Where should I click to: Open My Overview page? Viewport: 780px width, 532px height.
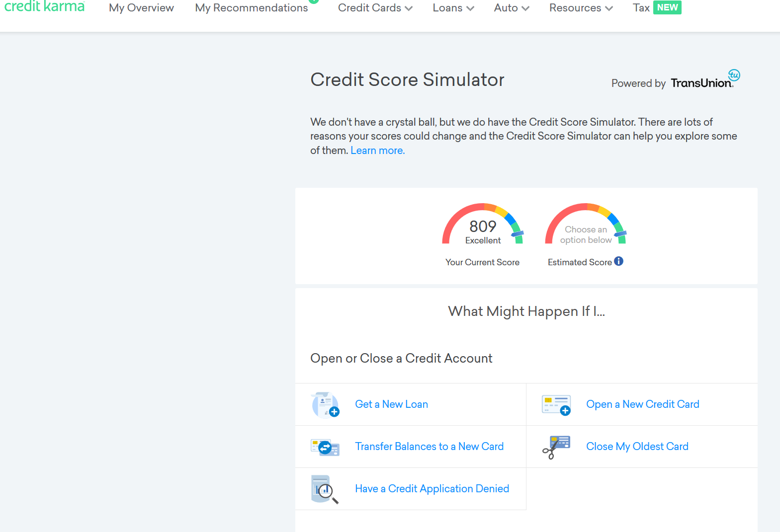tap(141, 8)
